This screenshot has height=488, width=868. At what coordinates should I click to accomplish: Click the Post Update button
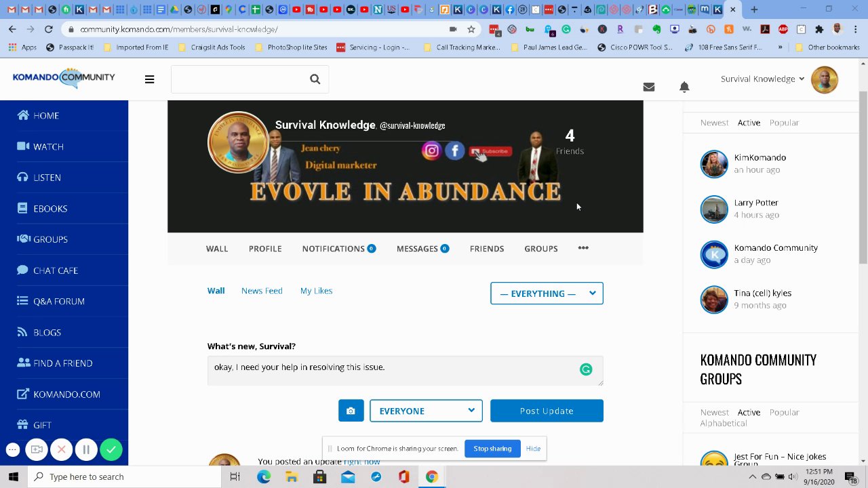(x=547, y=411)
